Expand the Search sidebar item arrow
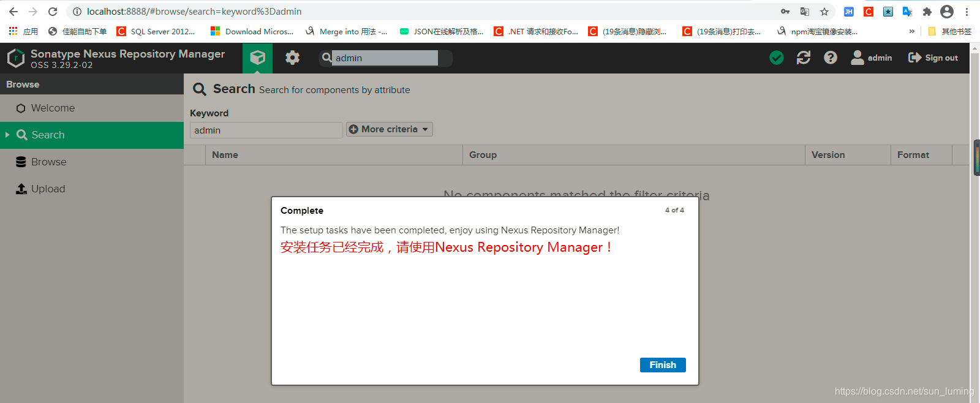The image size is (980, 403). coord(7,135)
